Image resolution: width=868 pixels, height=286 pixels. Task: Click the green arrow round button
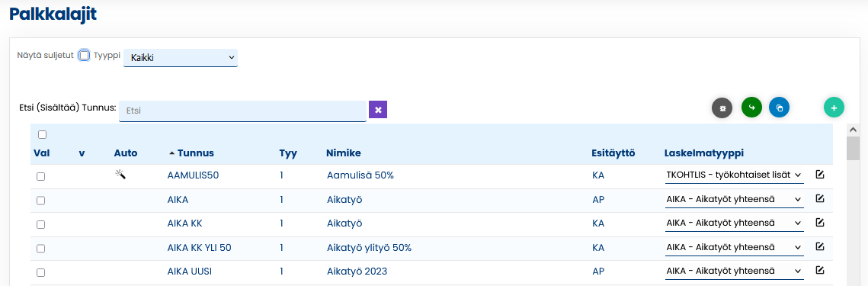[751, 108]
